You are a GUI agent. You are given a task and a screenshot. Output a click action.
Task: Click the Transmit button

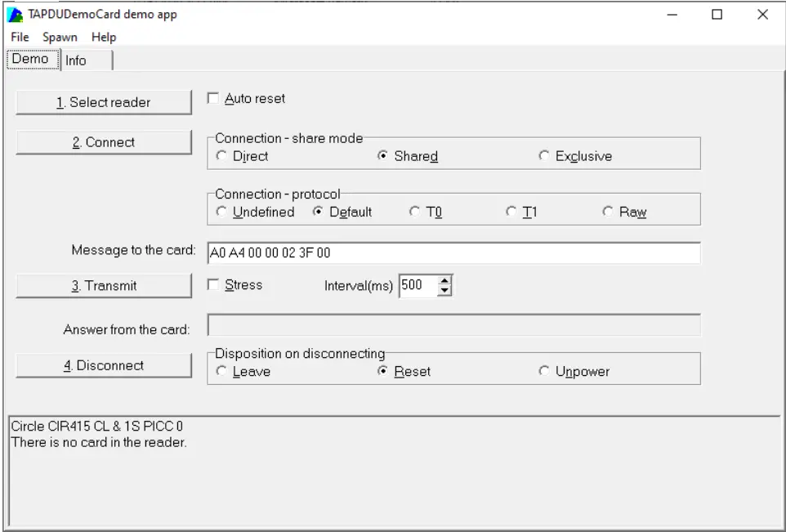[104, 286]
